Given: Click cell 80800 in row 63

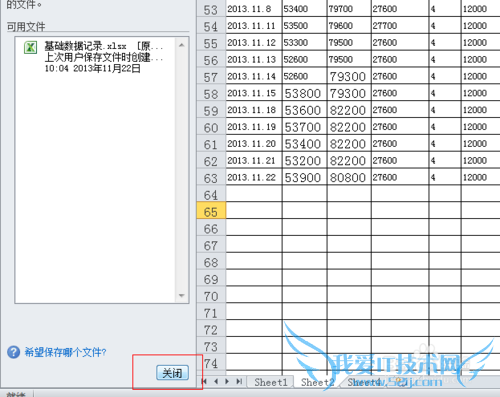Looking at the screenshot, I should point(349,177).
